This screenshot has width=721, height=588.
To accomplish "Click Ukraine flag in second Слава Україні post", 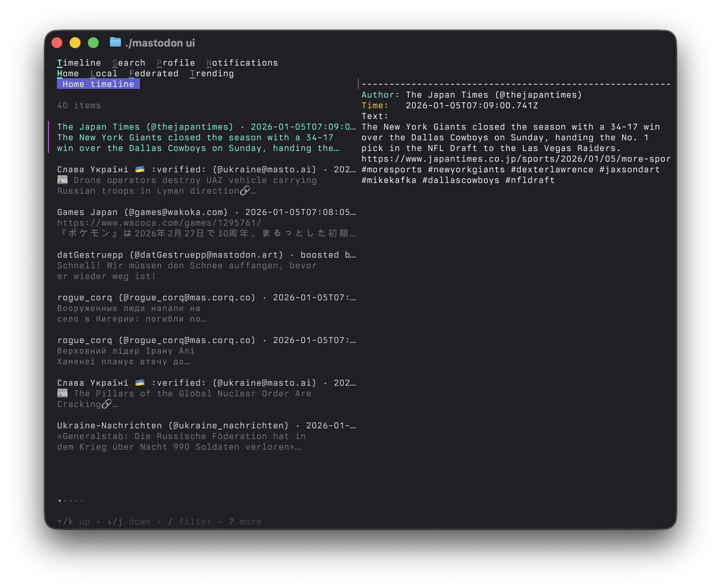I will (140, 383).
